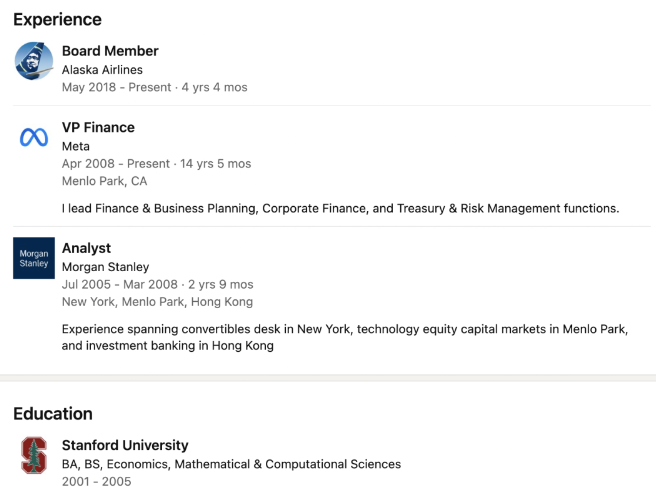Click the Experience section heading
656x501 pixels.
click(x=57, y=19)
